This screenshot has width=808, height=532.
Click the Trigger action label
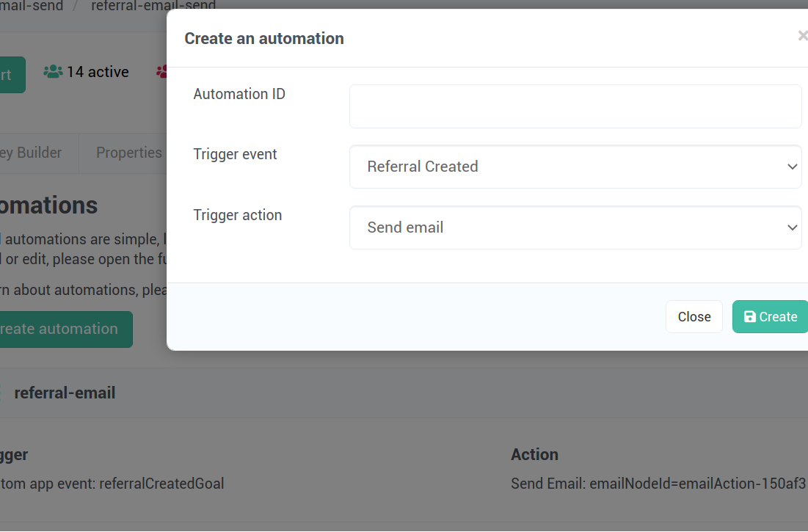(238, 215)
